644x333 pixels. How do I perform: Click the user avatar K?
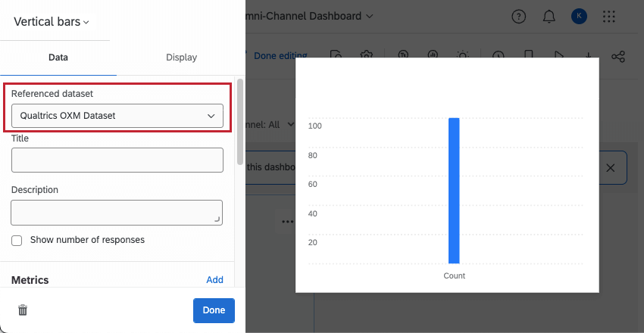(x=579, y=17)
